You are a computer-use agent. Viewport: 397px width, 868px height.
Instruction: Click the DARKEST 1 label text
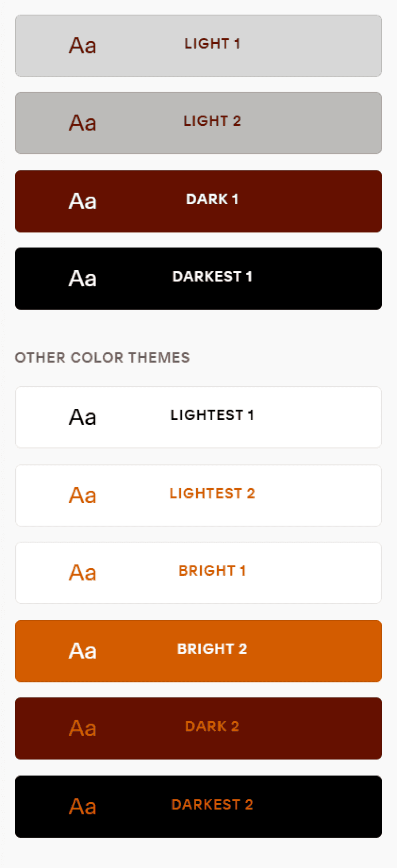(x=212, y=277)
